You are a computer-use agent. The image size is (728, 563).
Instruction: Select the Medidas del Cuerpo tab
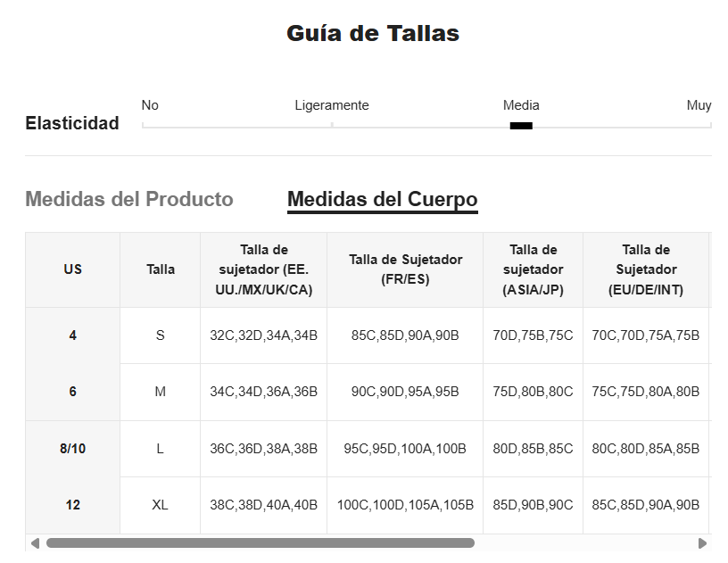click(x=382, y=199)
